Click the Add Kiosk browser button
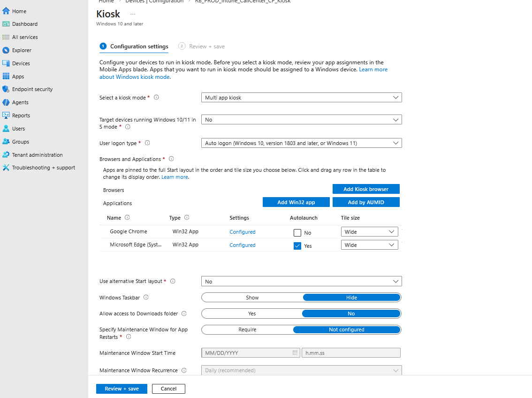 pos(366,189)
